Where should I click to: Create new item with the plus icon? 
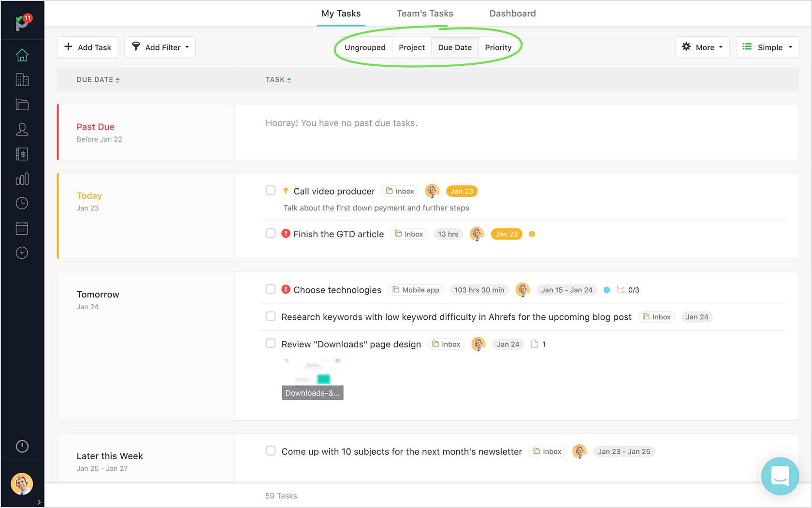click(x=22, y=253)
